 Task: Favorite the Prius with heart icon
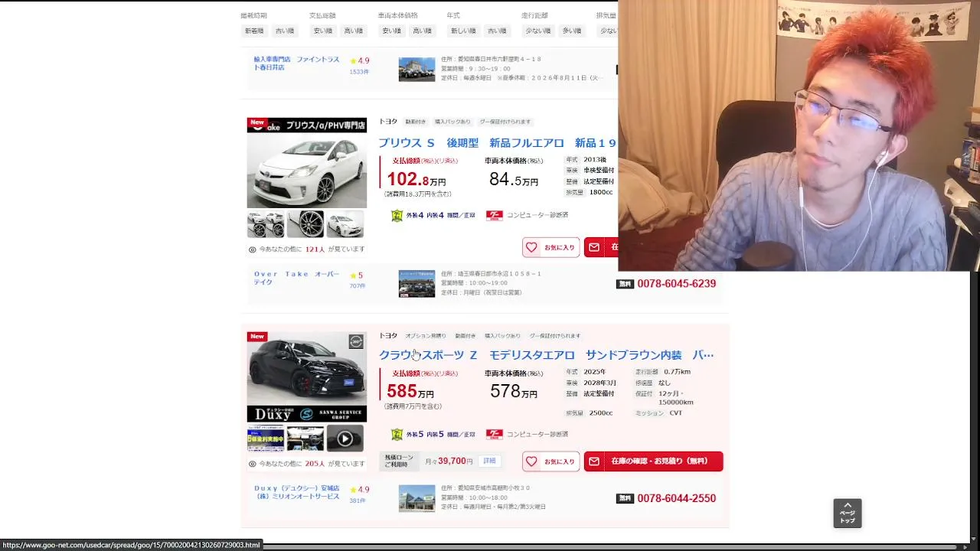531,247
